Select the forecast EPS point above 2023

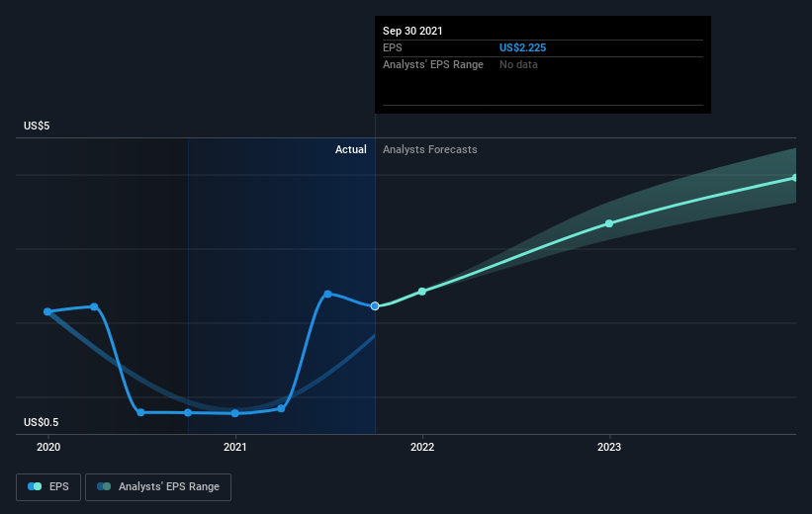click(x=609, y=223)
